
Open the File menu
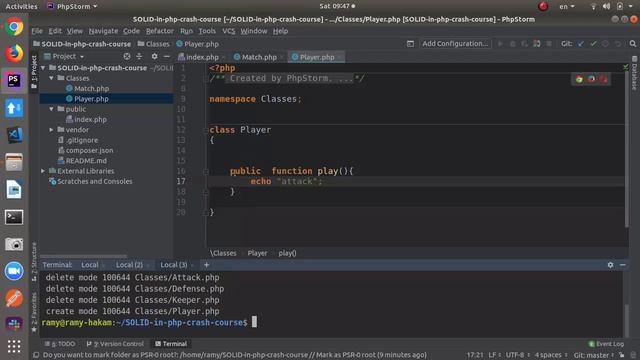(37, 31)
